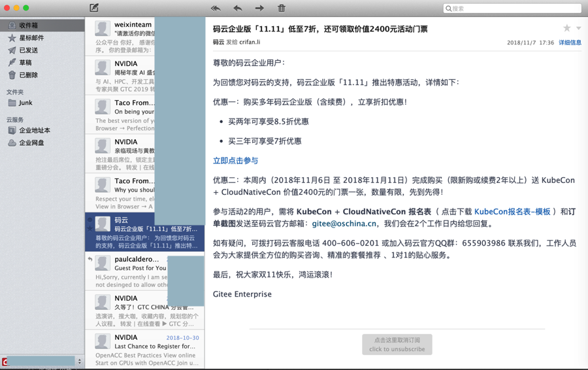Select the selected 码云 email in the list
Screen dimensions: 588x370
pos(145,232)
